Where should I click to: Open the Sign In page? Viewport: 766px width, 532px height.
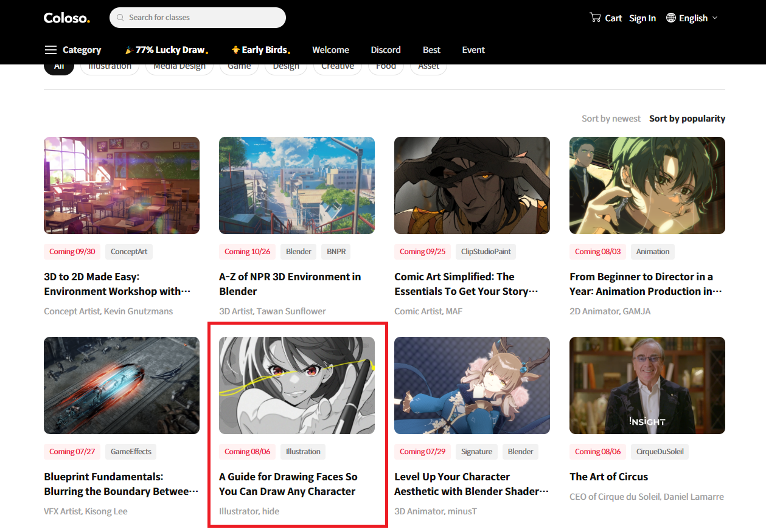pyautogui.click(x=642, y=18)
